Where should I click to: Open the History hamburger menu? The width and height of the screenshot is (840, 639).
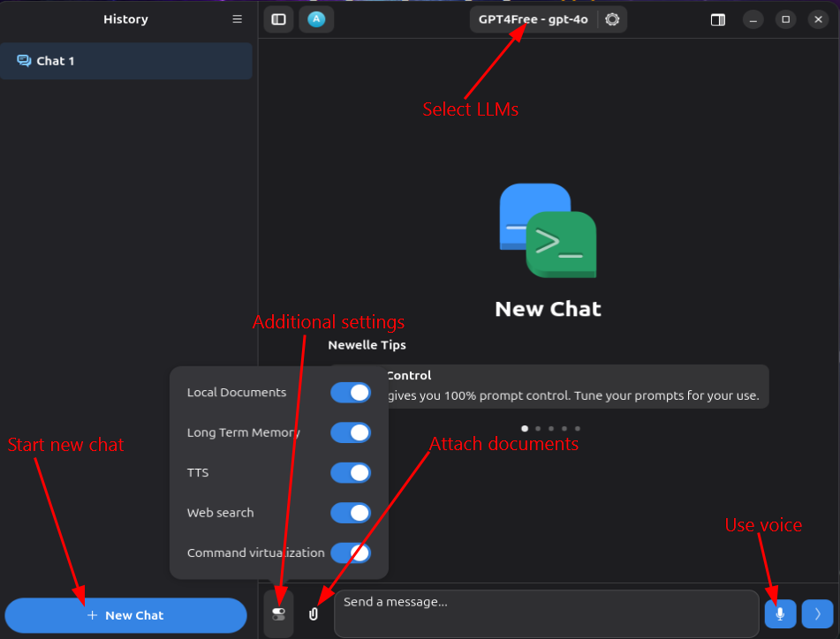point(237,19)
